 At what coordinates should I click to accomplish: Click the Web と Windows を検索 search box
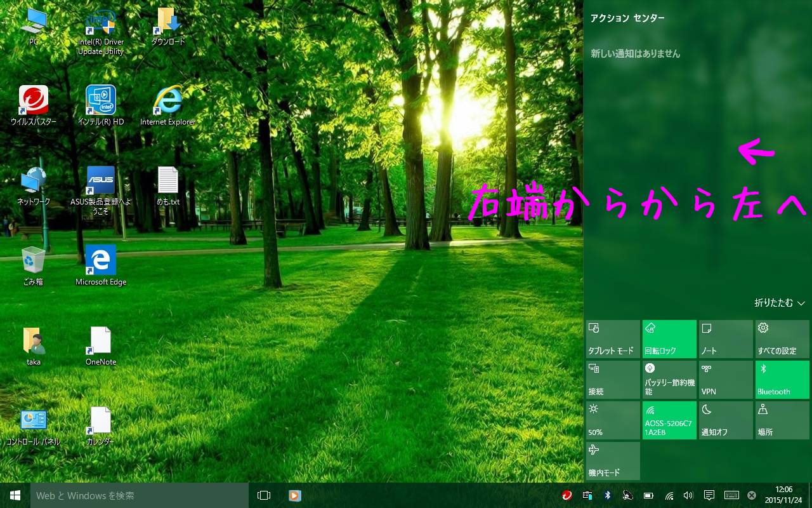click(140, 495)
